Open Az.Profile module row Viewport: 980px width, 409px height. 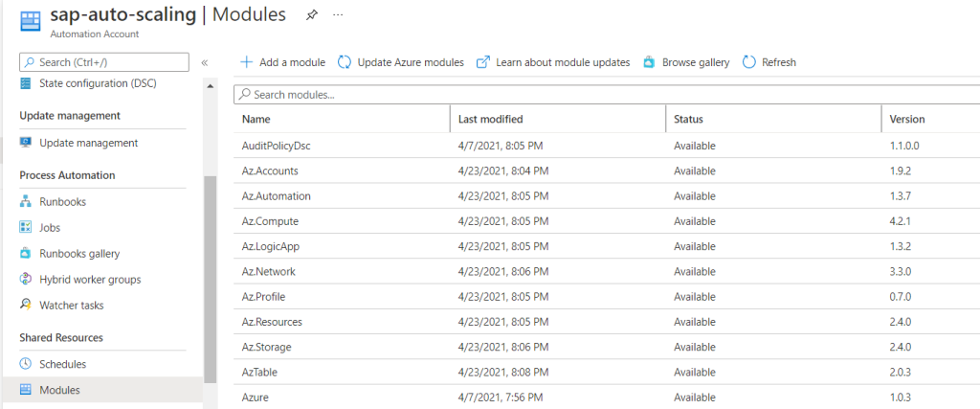[x=606, y=296]
